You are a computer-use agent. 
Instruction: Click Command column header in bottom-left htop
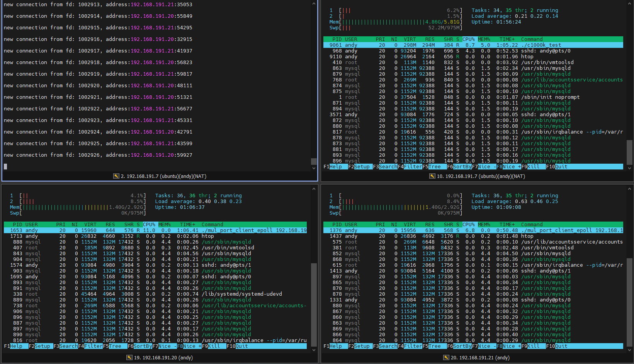(212, 225)
